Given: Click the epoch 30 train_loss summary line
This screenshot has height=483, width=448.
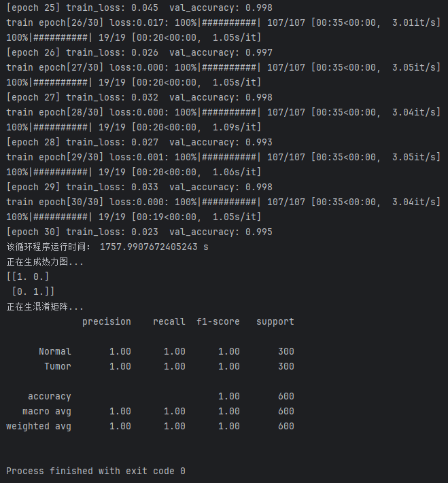Looking at the screenshot, I should coord(139,232).
